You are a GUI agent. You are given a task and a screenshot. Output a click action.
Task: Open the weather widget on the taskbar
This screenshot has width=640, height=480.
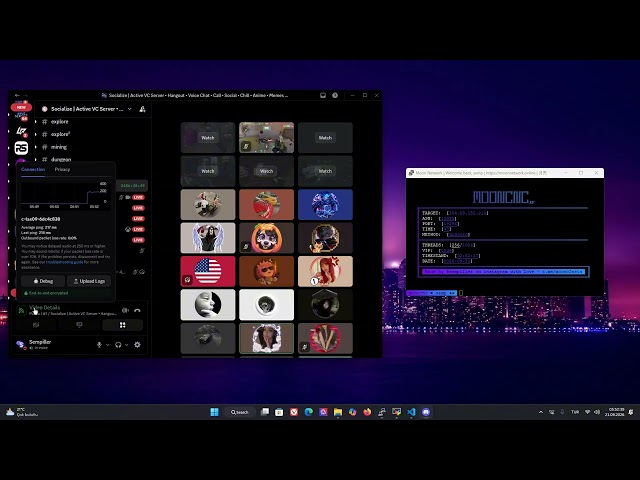pyautogui.click(x=22, y=412)
